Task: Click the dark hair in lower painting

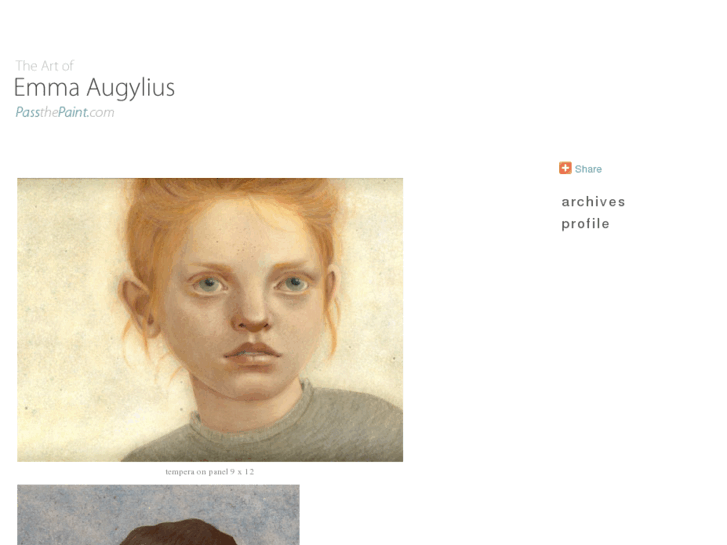Action: click(x=181, y=533)
